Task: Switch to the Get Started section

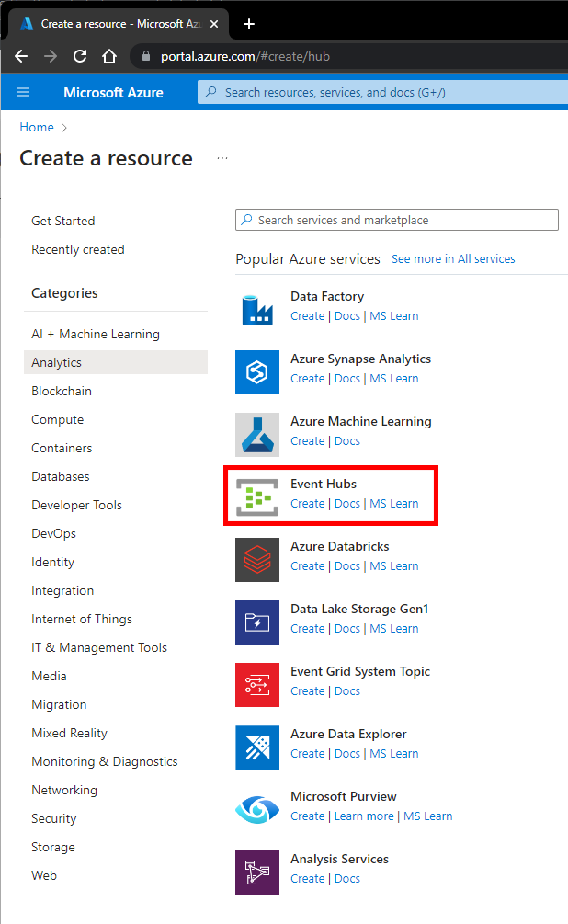Action: pos(63,221)
